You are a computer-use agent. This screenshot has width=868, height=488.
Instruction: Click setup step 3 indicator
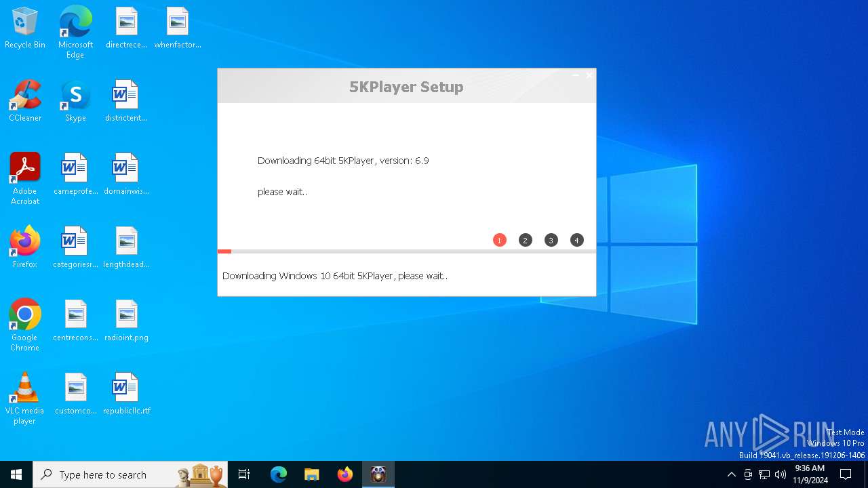tap(551, 240)
